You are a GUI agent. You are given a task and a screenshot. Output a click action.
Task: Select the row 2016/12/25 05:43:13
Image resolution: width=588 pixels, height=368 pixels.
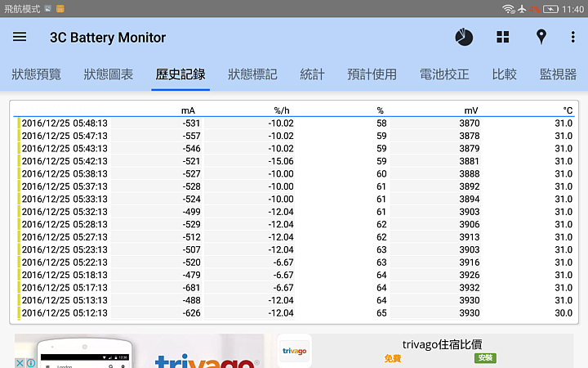pyautogui.click(x=296, y=148)
